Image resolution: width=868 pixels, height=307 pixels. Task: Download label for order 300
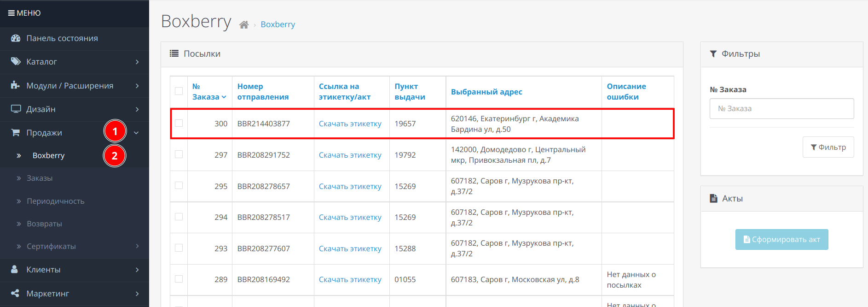click(350, 124)
